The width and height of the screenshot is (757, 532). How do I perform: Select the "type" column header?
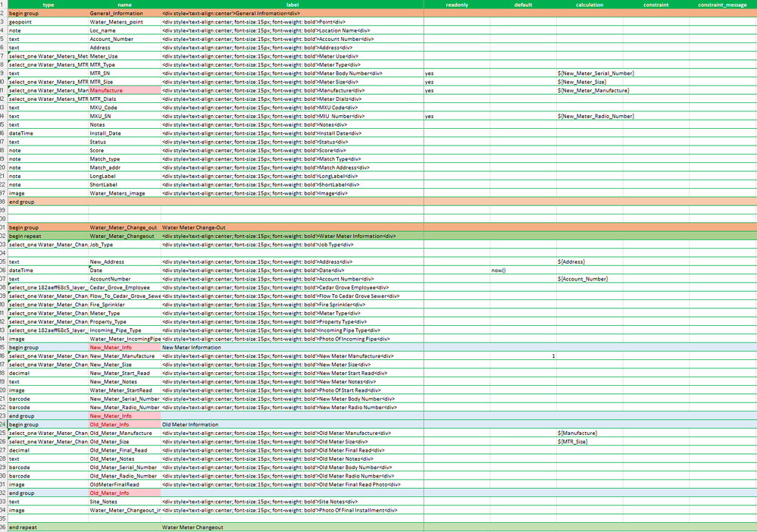coord(48,5)
